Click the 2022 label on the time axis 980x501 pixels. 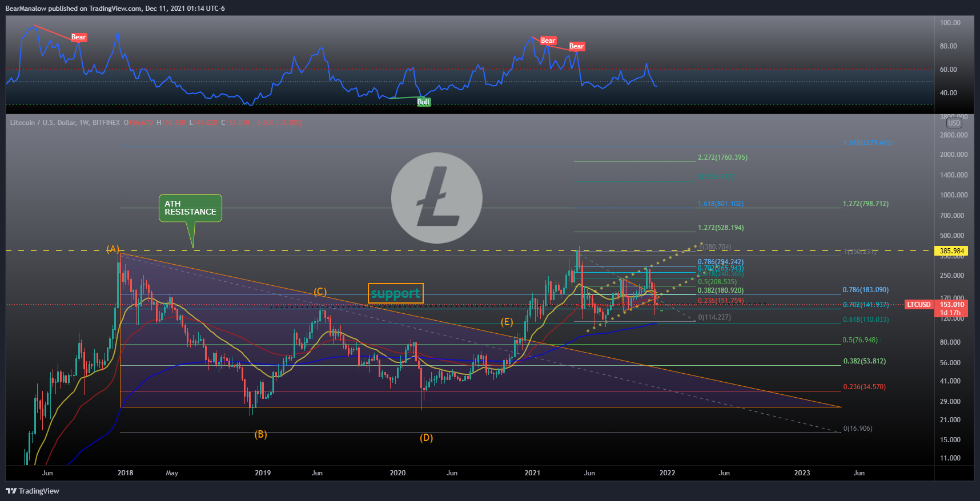point(667,473)
